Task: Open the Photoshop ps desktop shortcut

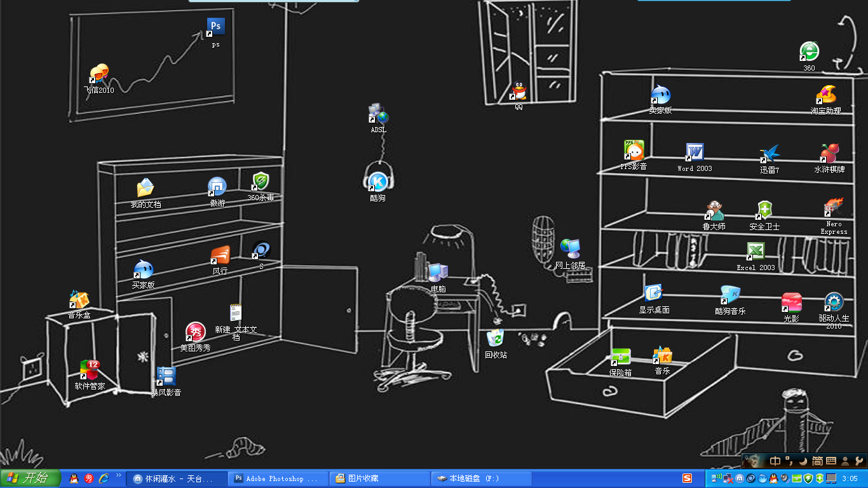Action: click(x=215, y=27)
